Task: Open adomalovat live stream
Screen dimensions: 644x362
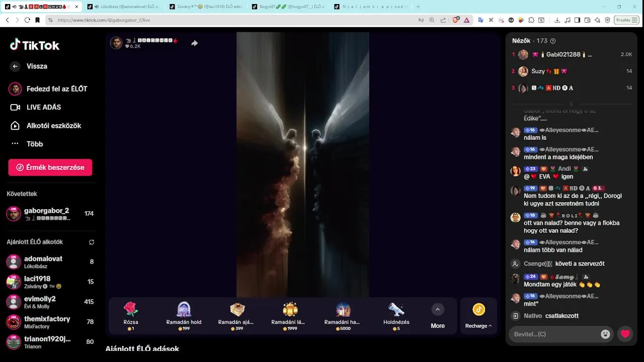Action: [x=49, y=262]
